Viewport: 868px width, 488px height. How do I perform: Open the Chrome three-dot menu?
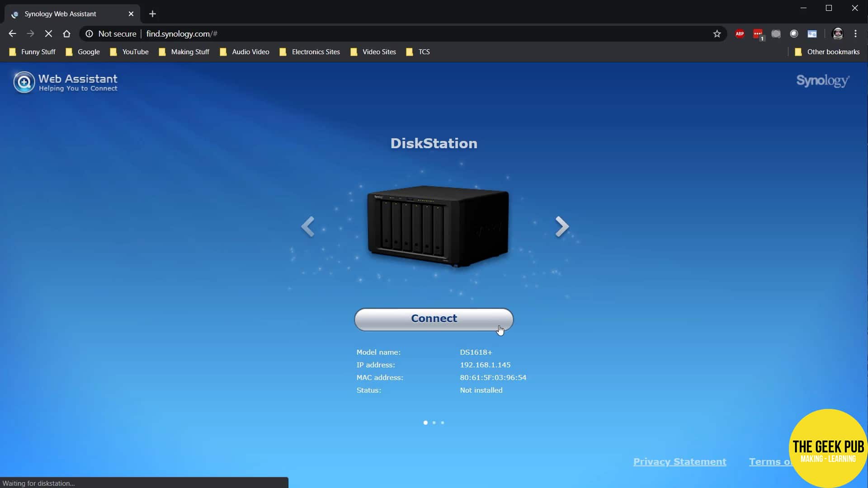point(855,34)
